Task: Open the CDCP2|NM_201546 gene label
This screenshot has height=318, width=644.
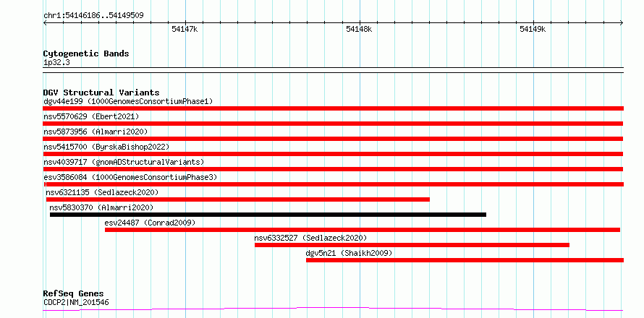Action: click(x=76, y=303)
